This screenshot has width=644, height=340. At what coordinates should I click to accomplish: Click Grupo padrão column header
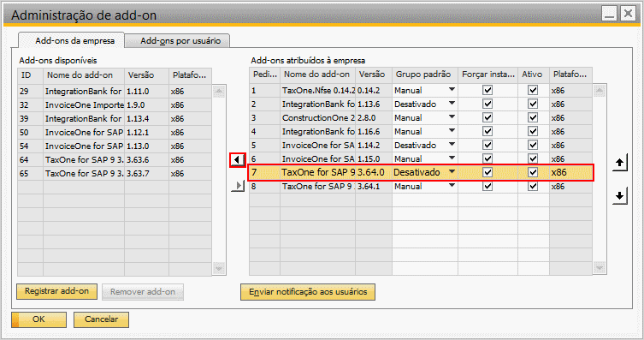(425, 75)
